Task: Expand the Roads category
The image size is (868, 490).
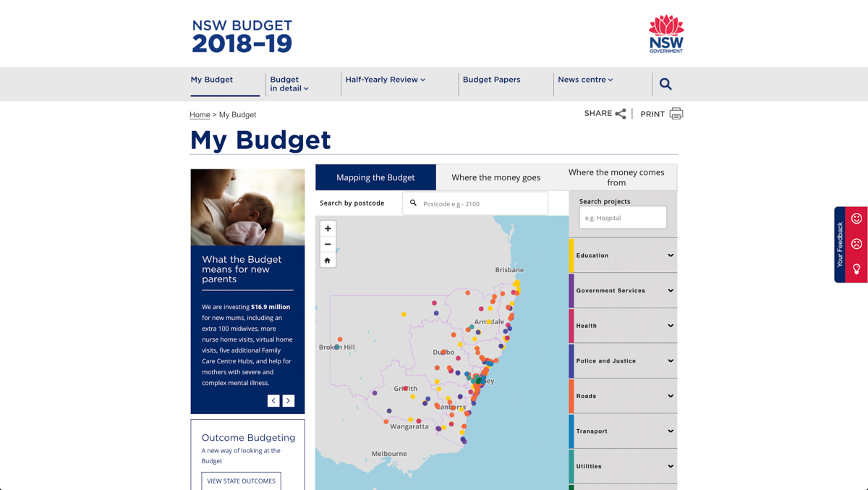Action: 624,396
